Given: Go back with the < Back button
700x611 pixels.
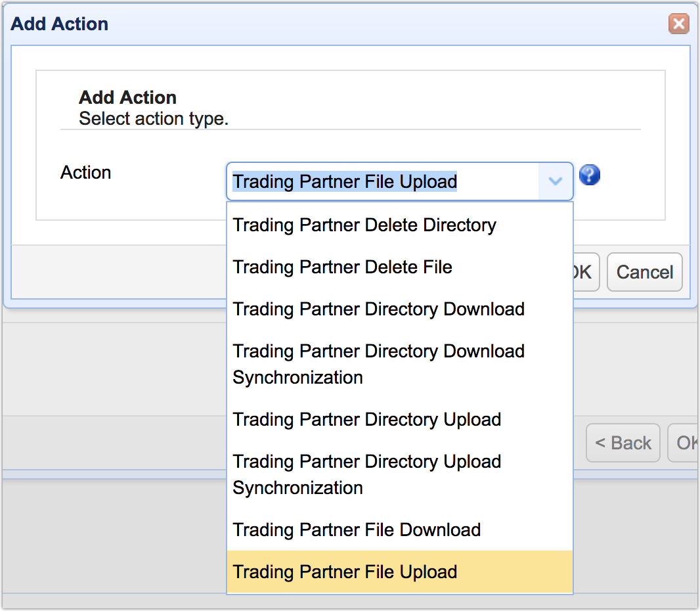Looking at the screenshot, I should pos(623,443).
